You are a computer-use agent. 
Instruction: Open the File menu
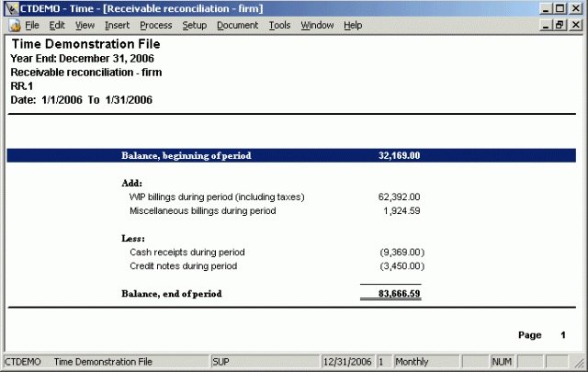pos(32,25)
